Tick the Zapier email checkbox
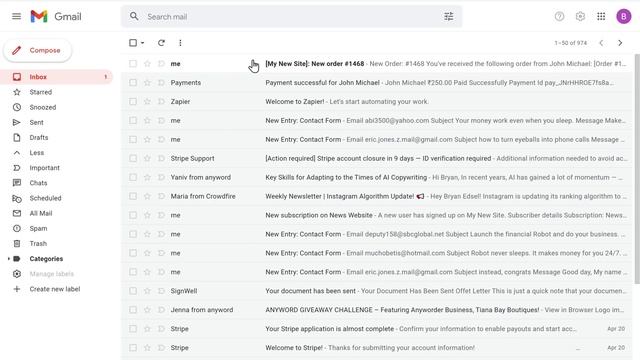Screen dimensions: 640x360 (x=133, y=101)
